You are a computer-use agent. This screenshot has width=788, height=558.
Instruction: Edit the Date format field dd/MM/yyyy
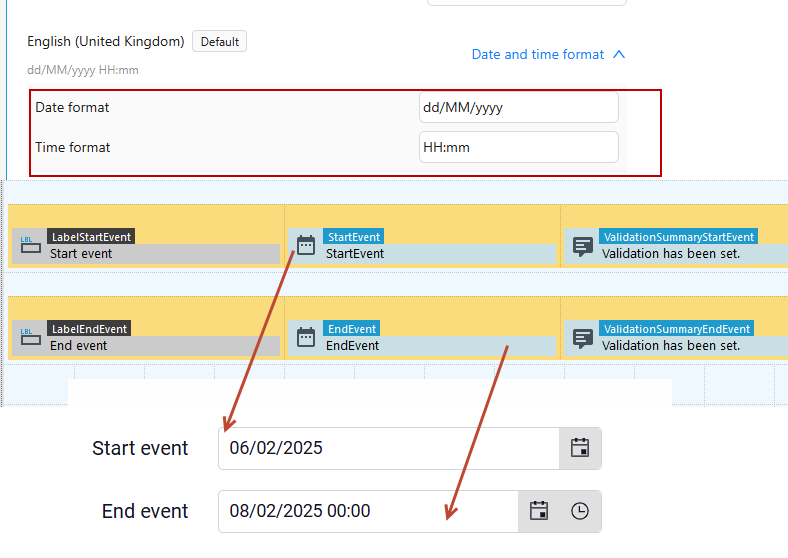[519, 107]
